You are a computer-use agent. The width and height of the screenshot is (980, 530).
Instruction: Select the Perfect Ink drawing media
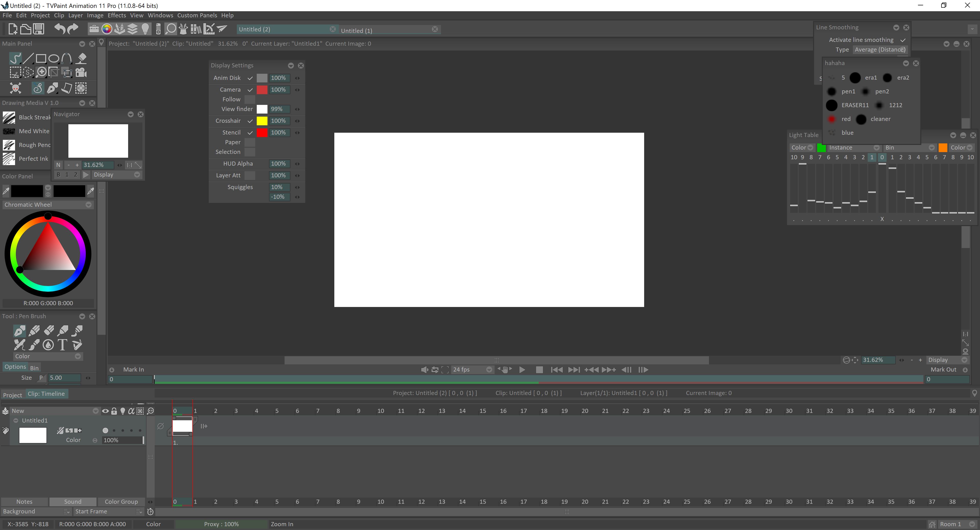pos(26,159)
